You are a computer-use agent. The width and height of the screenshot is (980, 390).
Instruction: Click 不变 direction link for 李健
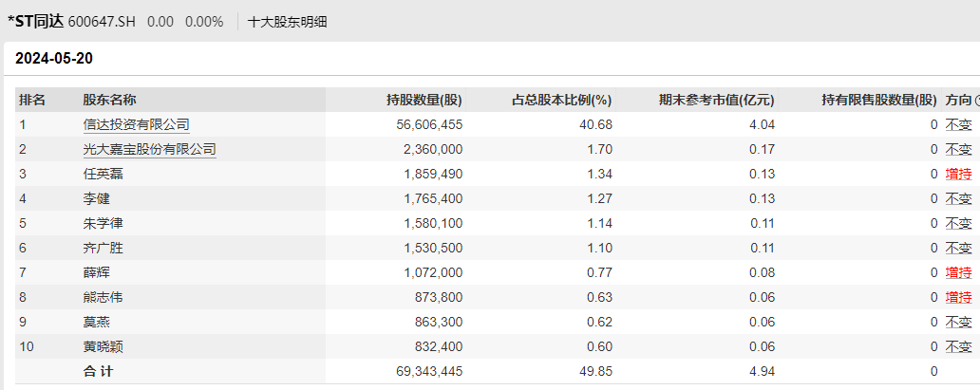[958, 198]
